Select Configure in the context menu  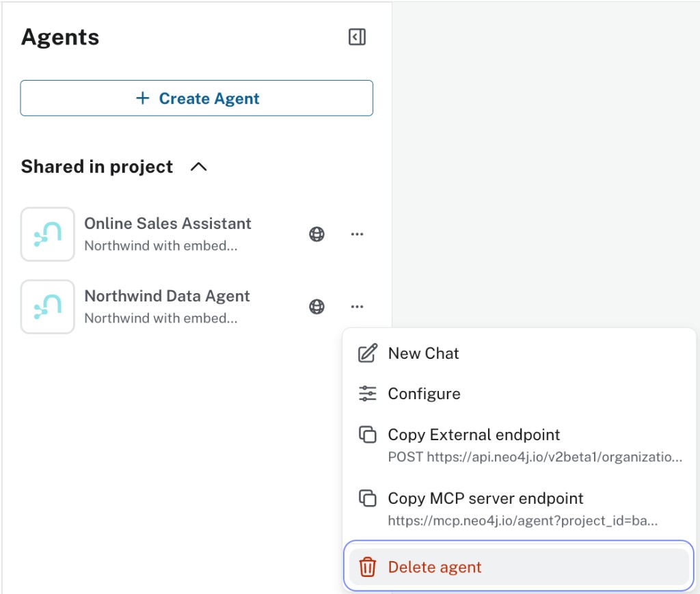tap(424, 393)
